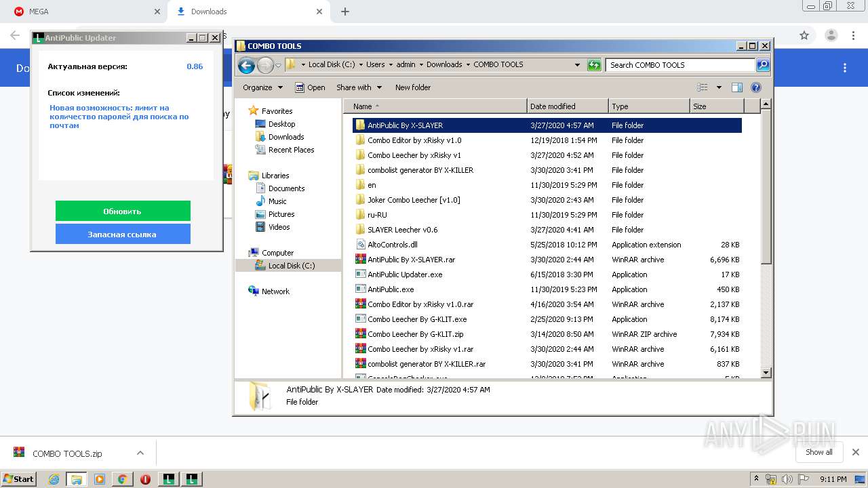Sort files by Name column header
The height and width of the screenshot is (488, 868).
pyautogui.click(x=435, y=106)
